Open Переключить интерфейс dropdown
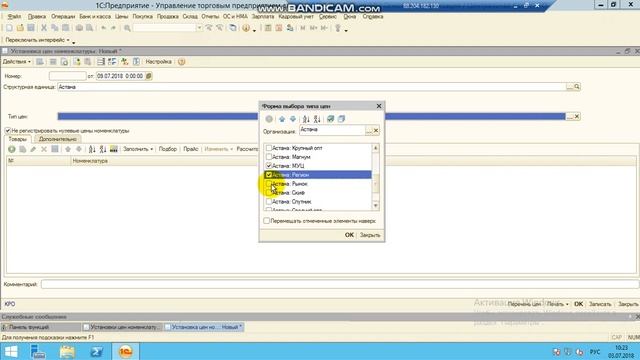The image size is (640, 360). (37, 40)
